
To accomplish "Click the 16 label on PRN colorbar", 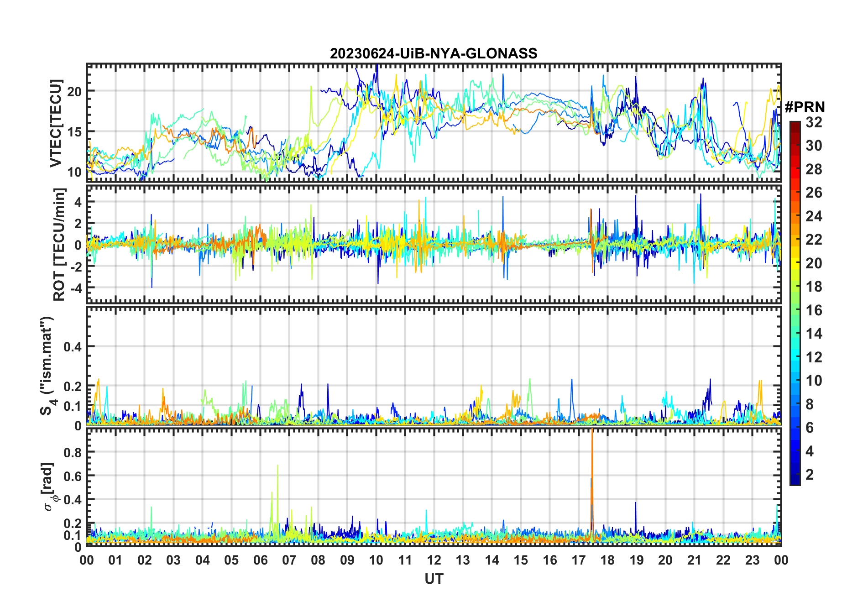I will (x=814, y=310).
